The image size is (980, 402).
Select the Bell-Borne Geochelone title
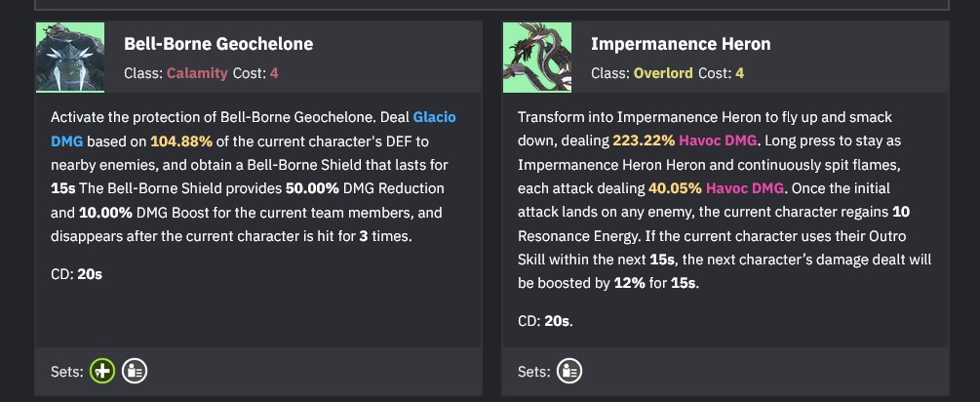pos(218,44)
